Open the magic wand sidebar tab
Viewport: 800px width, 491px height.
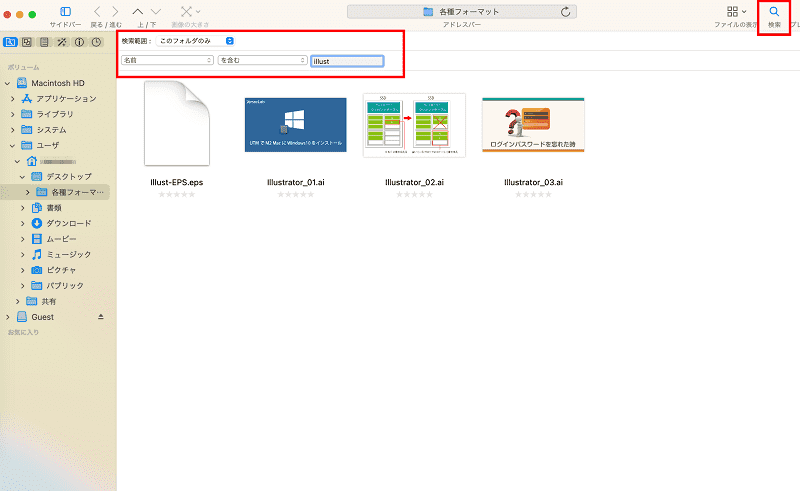pyautogui.click(x=62, y=42)
